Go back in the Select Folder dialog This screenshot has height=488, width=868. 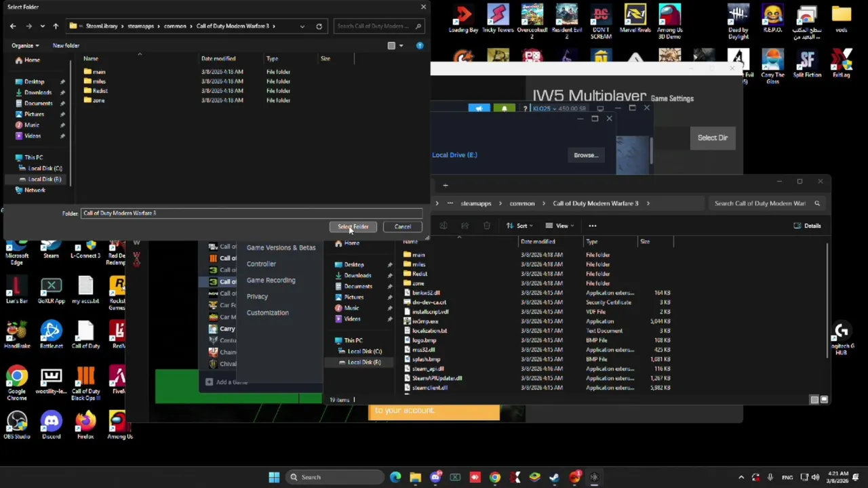click(13, 26)
